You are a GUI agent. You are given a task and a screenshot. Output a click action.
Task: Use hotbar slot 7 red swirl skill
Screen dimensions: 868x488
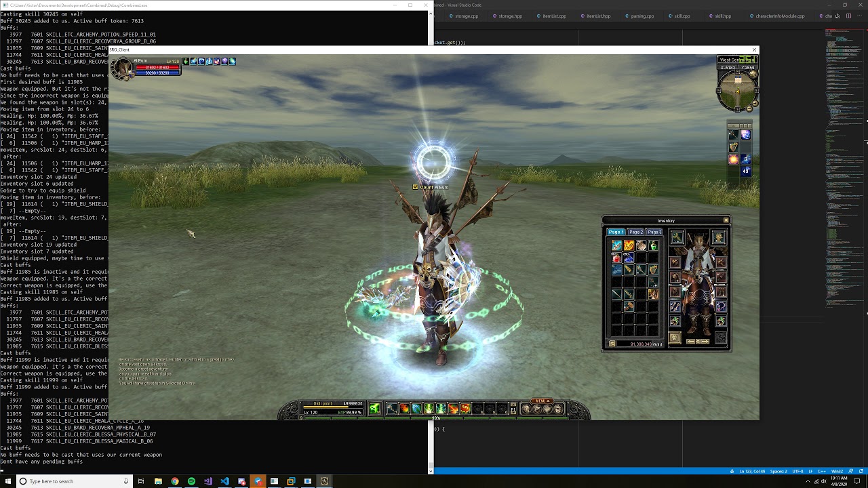465,409
